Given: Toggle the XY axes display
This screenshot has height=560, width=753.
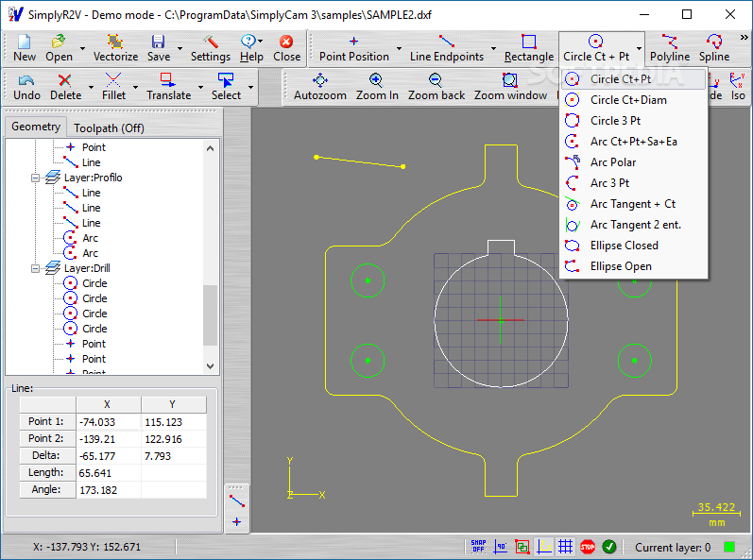Looking at the screenshot, I should (x=544, y=547).
